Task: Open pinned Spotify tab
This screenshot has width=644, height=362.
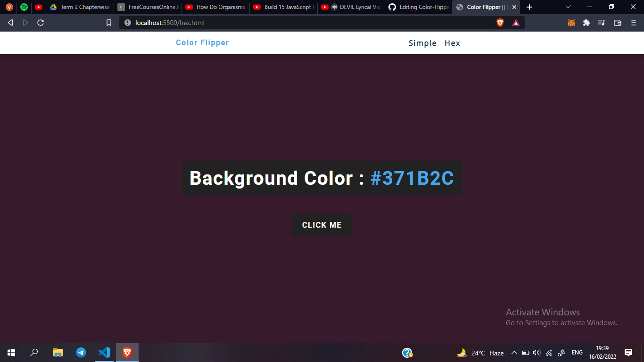Action: click(24, 7)
